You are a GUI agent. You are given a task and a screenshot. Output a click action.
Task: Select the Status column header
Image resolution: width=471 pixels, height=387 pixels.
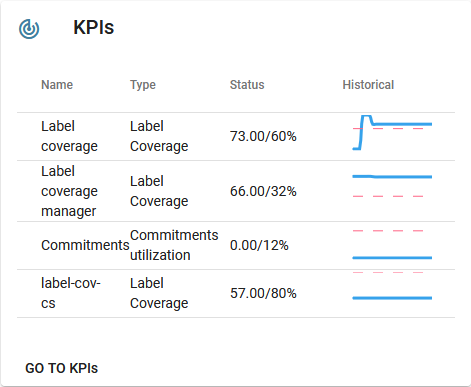point(247,85)
